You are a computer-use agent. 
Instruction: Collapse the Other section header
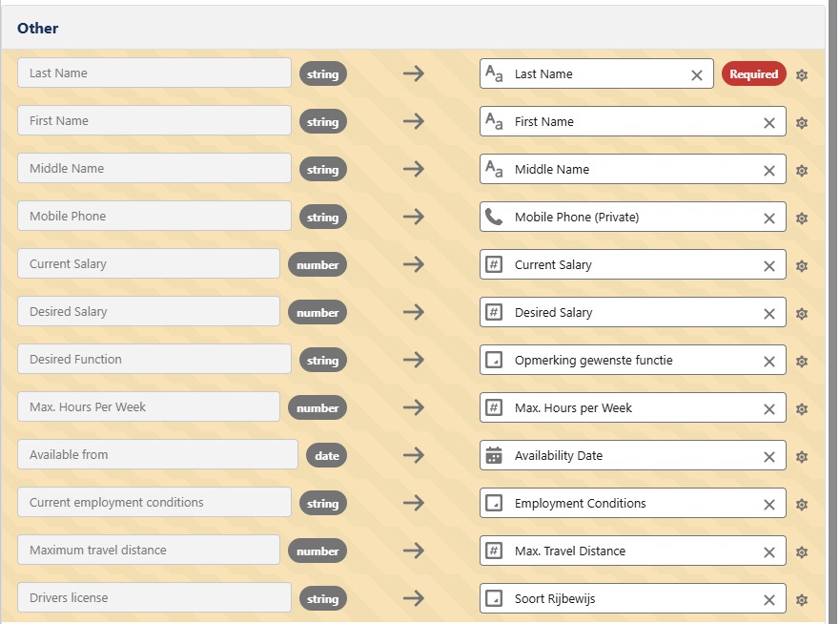coord(37,28)
